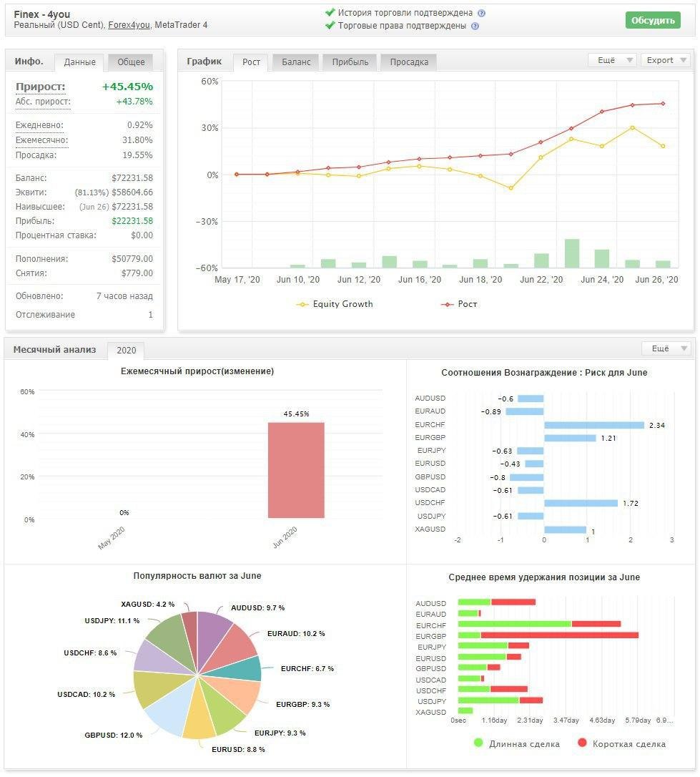Select the Прибыль chart tab
This screenshot has width=700, height=777.
(x=350, y=62)
